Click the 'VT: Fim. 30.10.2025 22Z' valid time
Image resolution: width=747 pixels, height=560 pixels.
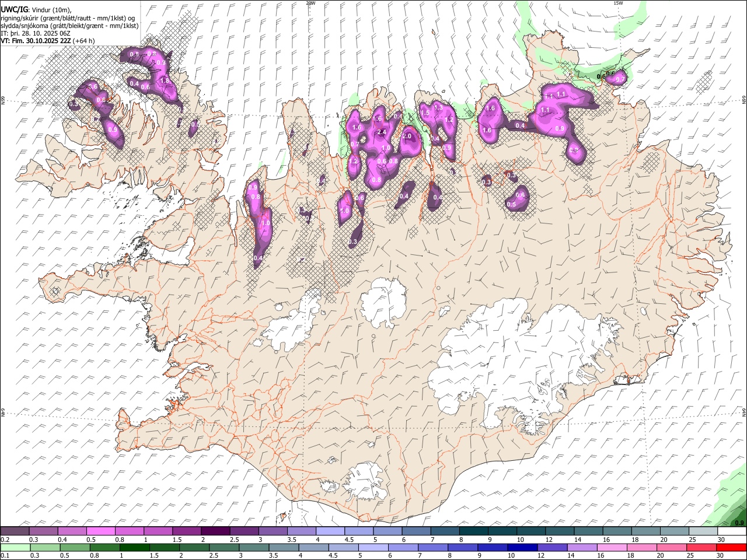click(36, 41)
